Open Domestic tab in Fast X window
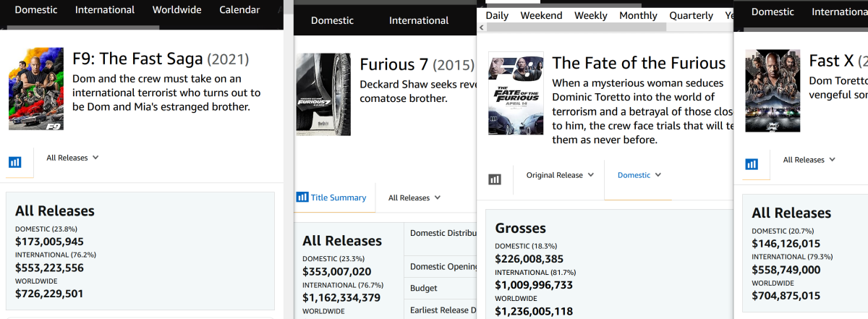 click(x=773, y=12)
